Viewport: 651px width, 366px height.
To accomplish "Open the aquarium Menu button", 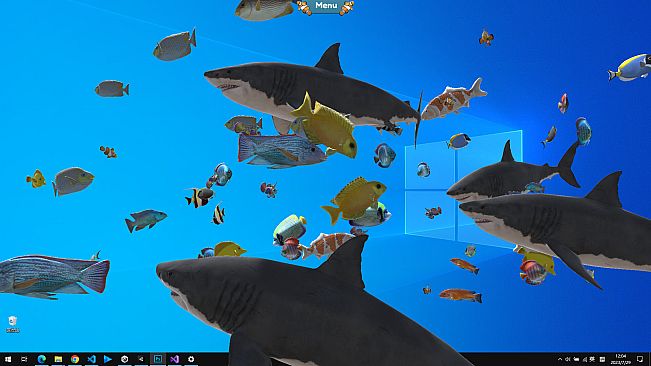I will point(326,6).
